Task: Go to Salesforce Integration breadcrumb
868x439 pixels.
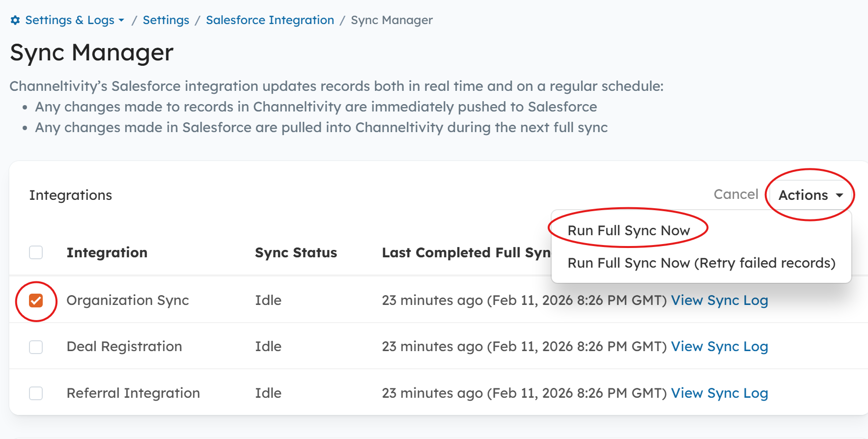Action: [270, 20]
